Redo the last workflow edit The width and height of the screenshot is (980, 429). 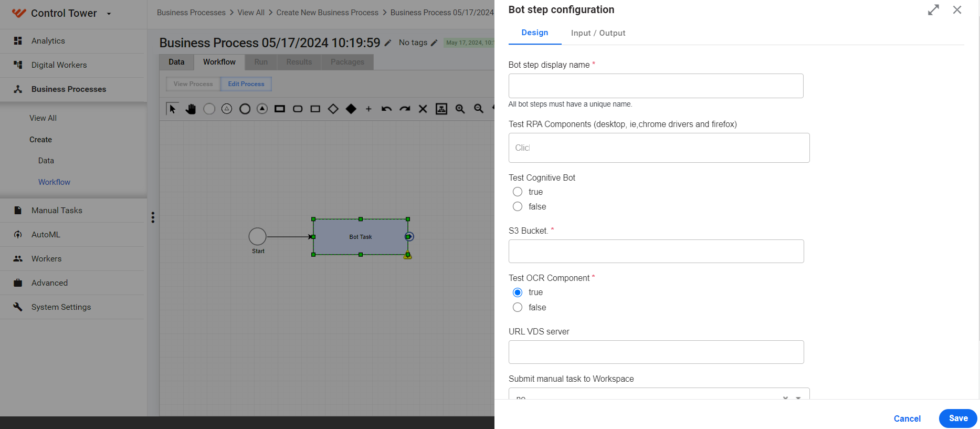tap(405, 109)
